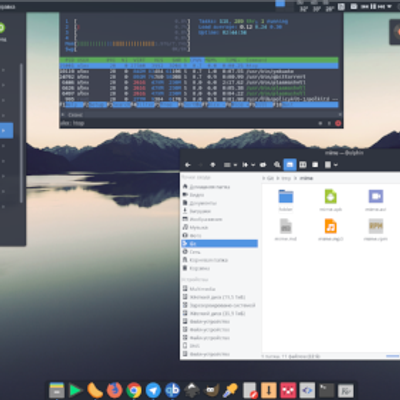Open Multimedia device in Dolphin sidebar
Screen dimensions: 400x400
tap(219, 289)
